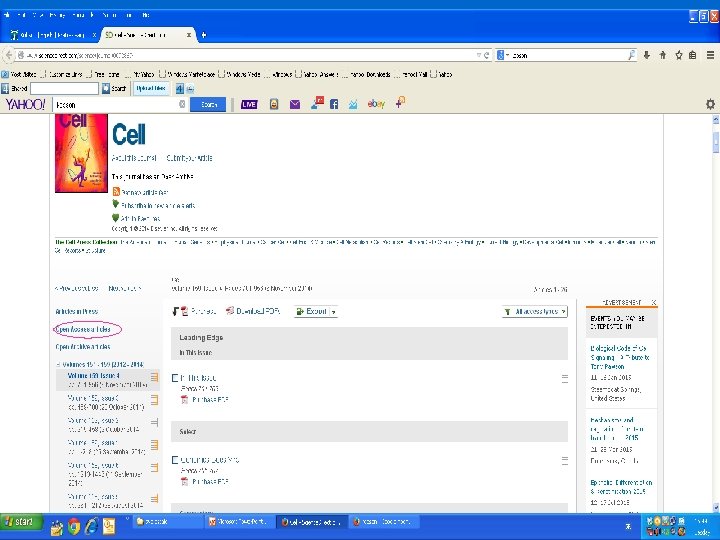Go to the Previous vol/iss link
Image resolution: width=720 pixels, height=540 pixels.
tap(76, 288)
